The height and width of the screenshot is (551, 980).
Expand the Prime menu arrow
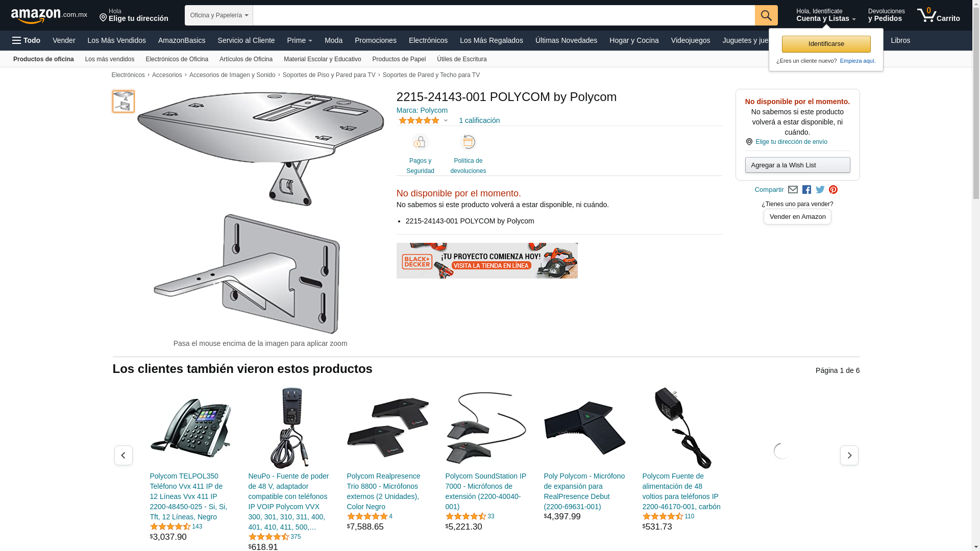310,41
